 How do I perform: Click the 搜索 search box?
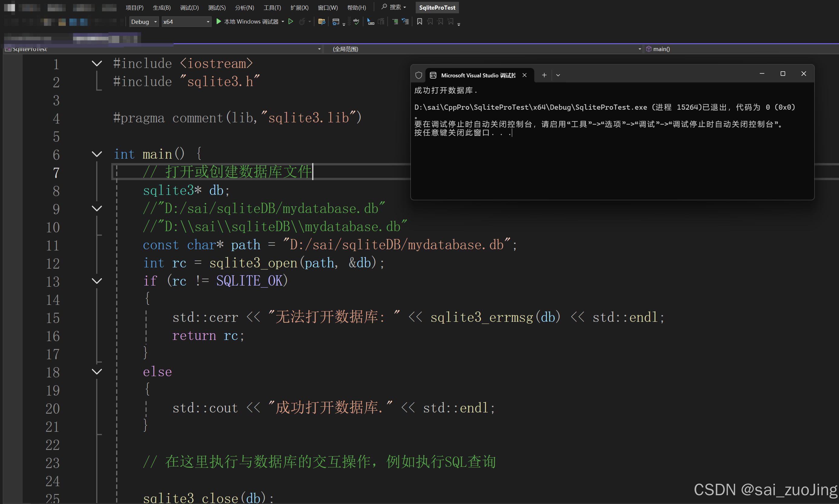[394, 7]
